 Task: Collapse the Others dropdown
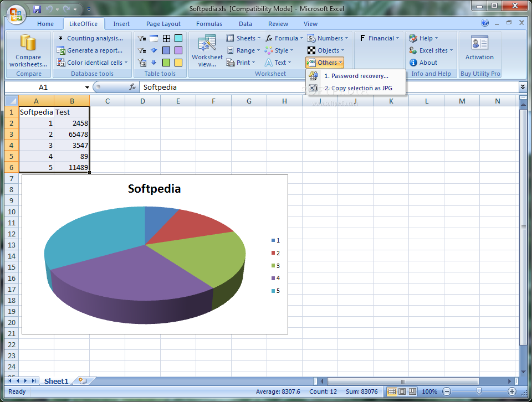click(325, 63)
